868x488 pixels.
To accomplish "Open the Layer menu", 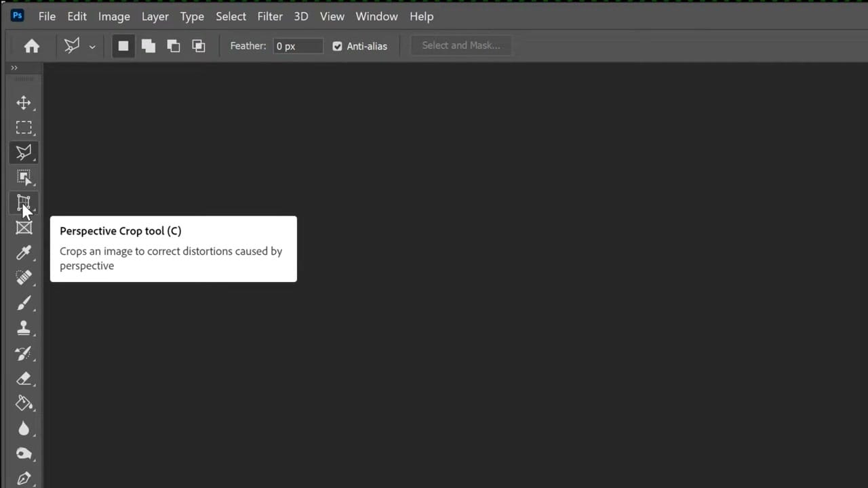I will (x=155, y=16).
